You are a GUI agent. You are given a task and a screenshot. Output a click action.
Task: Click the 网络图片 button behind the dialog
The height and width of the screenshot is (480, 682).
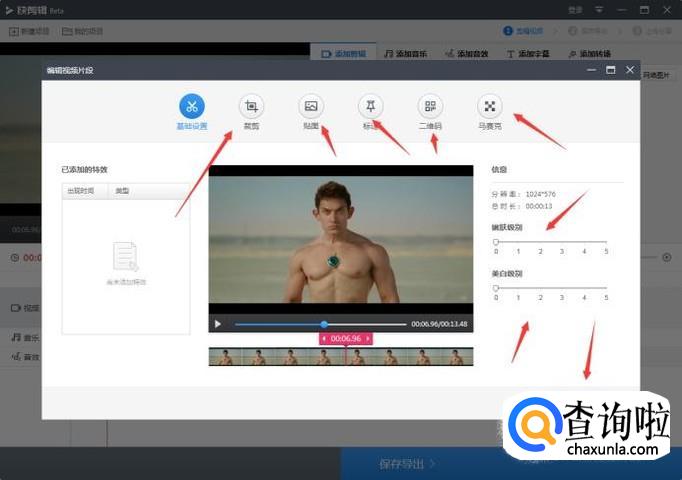pyautogui.click(x=656, y=75)
